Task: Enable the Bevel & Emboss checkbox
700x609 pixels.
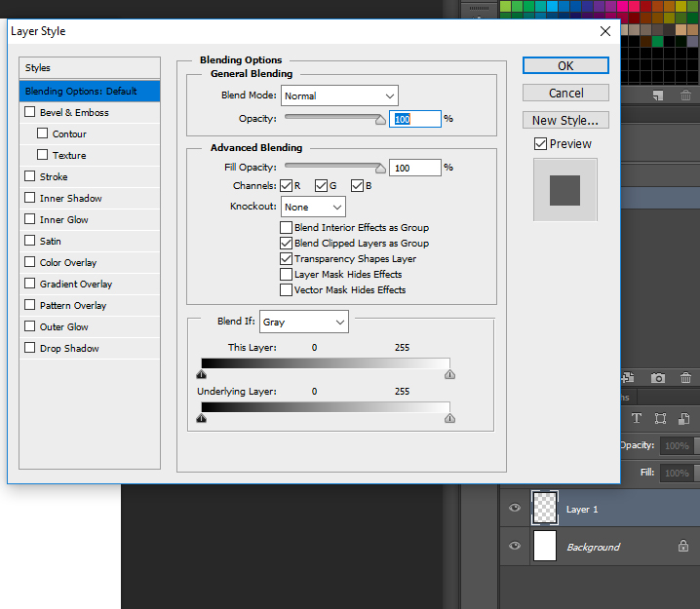Action: tap(30, 111)
